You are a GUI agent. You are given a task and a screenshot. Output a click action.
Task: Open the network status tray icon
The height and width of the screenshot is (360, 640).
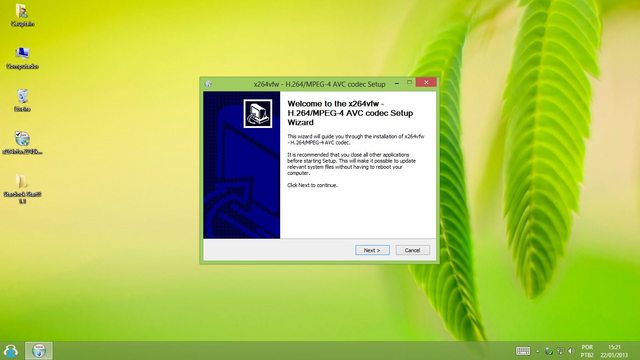pos(560,351)
